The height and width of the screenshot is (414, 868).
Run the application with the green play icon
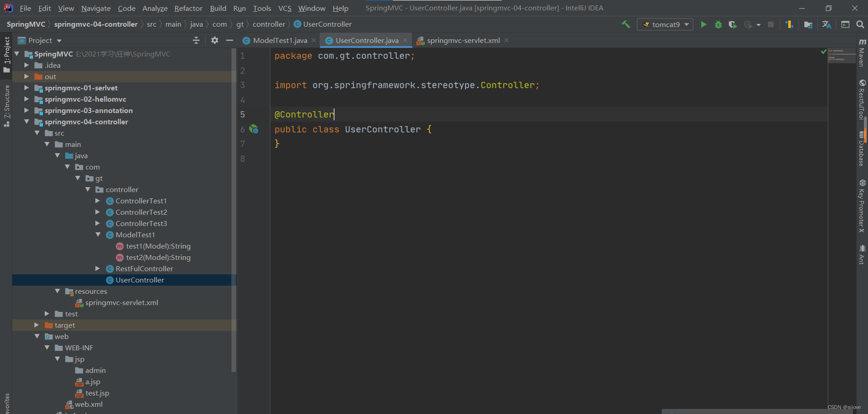click(x=703, y=24)
